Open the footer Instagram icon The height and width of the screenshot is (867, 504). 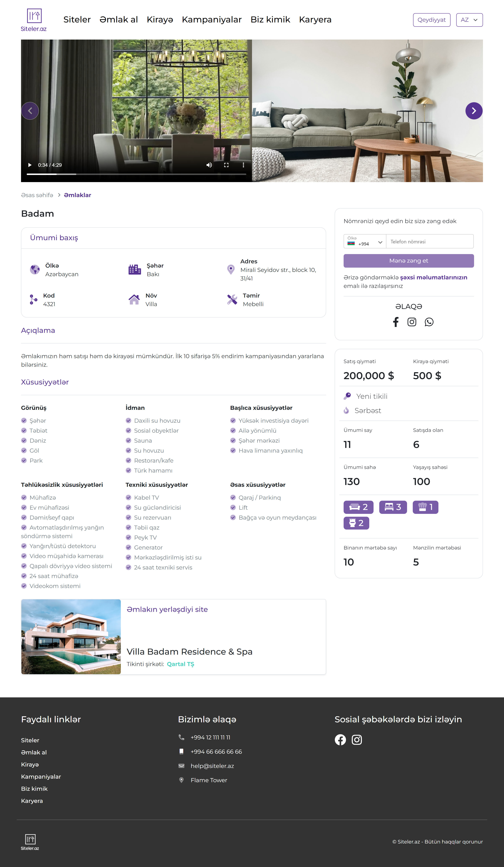coord(357,740)
